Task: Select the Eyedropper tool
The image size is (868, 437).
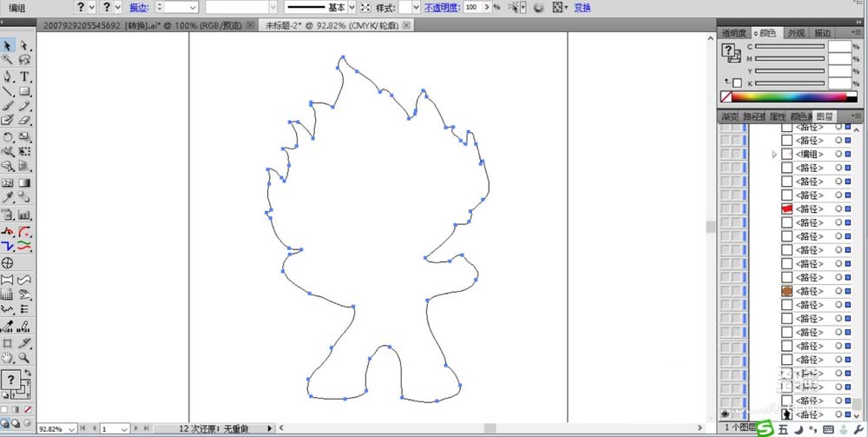Action: (x=8, y=197)
